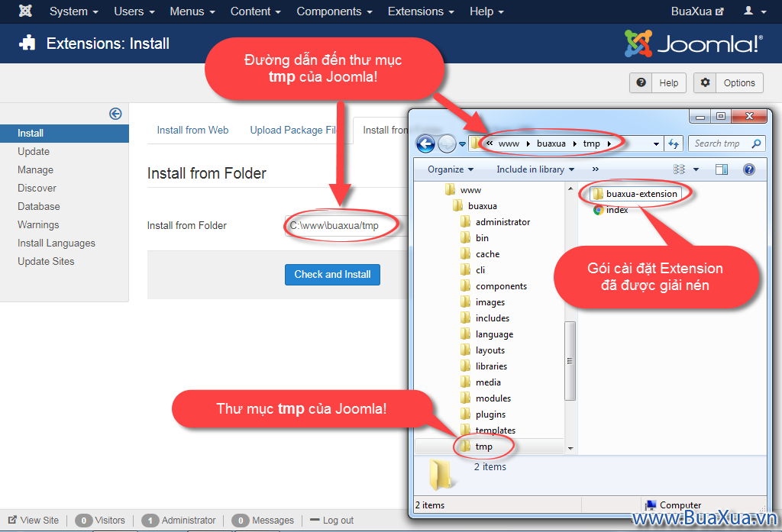Screen dimensions: 782x532
Task: Click the Log out link
Action: (x=331, y=521)
